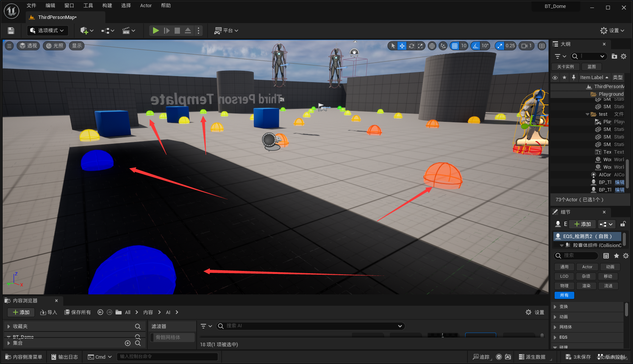Open the 平台 dropdown
This screenshot has height=364, width=633.
226,31
